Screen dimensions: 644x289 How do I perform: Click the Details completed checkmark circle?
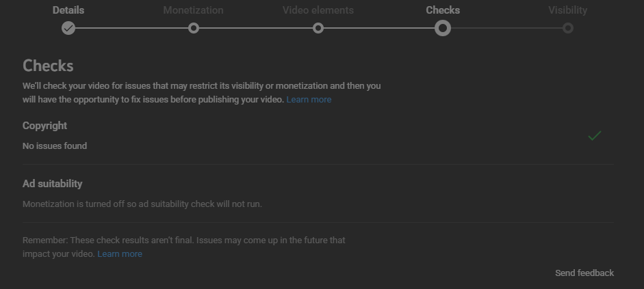(x=68, y=28)
